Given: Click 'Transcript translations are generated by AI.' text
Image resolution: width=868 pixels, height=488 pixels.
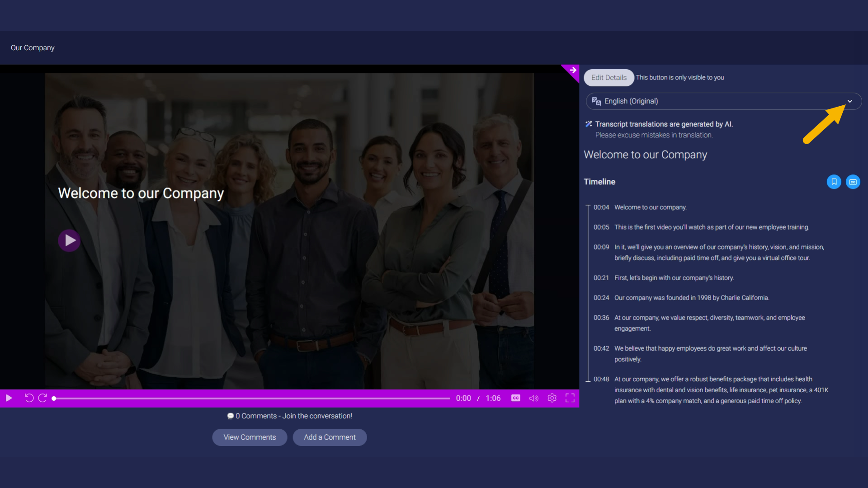Looking at the screenshot, I should coord(664,124).
